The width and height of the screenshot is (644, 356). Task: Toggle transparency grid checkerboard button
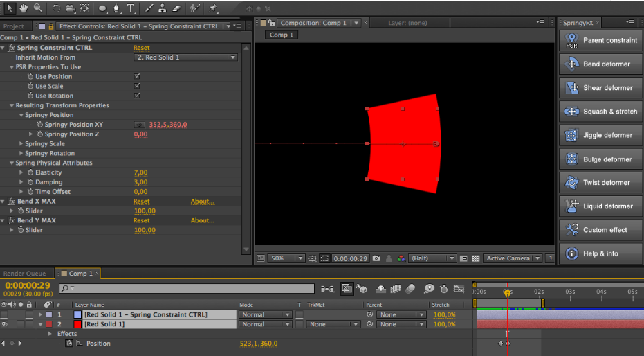pos(476,258)
